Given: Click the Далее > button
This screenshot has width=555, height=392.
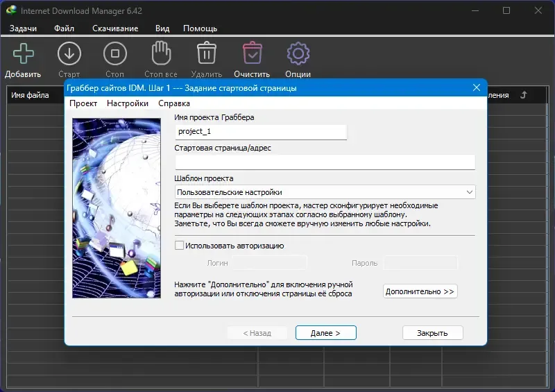Looking at the screenshot, I should (325, 333).
